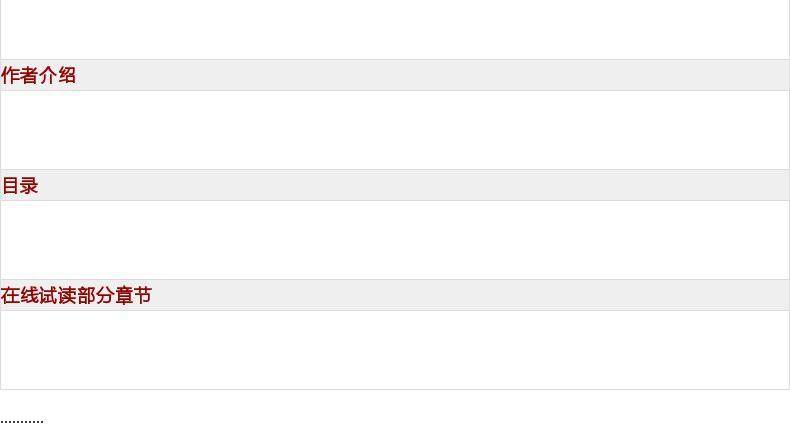
Task: Click the empty box under 在线试读部分章节
Action: pyautogui.click(x=395, y=350)
